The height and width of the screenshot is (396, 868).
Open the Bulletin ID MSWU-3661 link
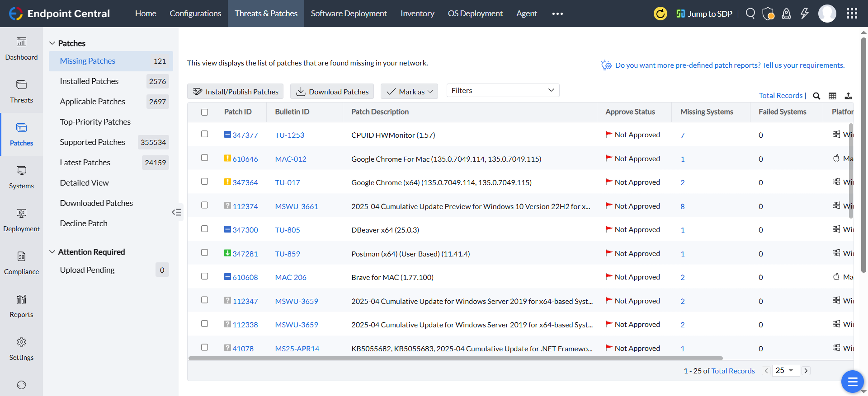click(x=297, y=206)
